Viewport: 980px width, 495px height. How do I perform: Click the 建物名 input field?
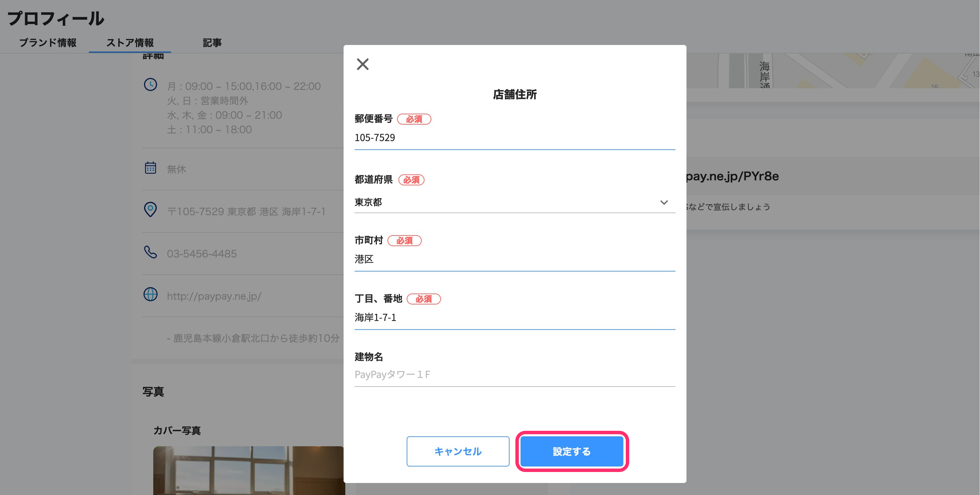pyautogui.click(x=514, y=375)
